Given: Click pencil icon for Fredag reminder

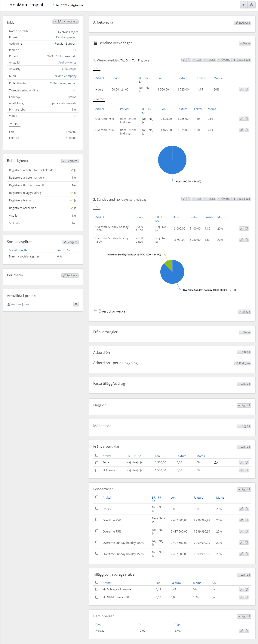Looking at the screenshot, I should point(241,631).
